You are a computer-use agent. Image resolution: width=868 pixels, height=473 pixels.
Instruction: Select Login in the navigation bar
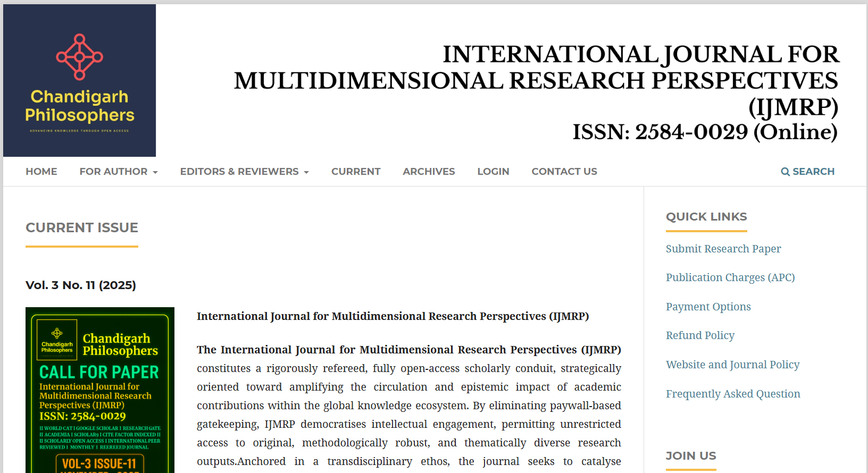pyautogui.click(x=493, y=172)
